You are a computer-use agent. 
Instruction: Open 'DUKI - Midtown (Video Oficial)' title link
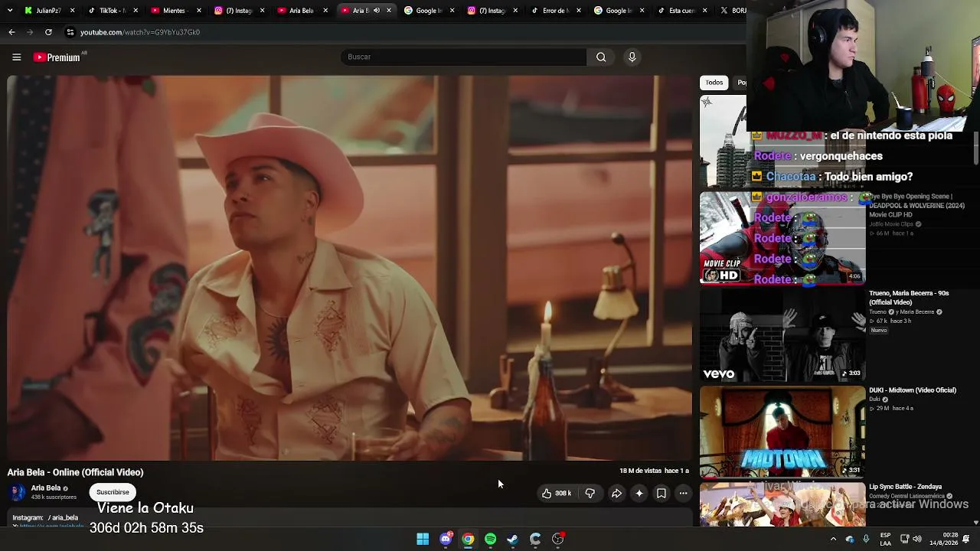[x=913, y=390]
